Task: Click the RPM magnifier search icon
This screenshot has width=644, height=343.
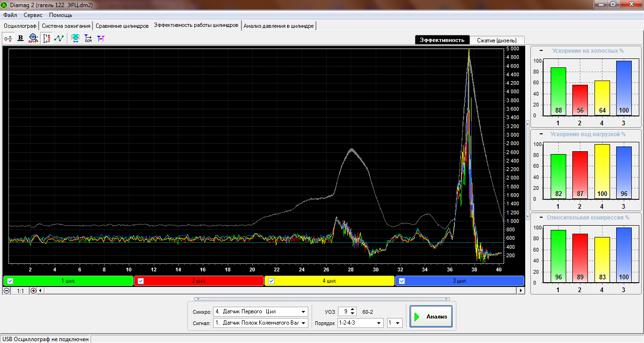Action: (33, 38)
